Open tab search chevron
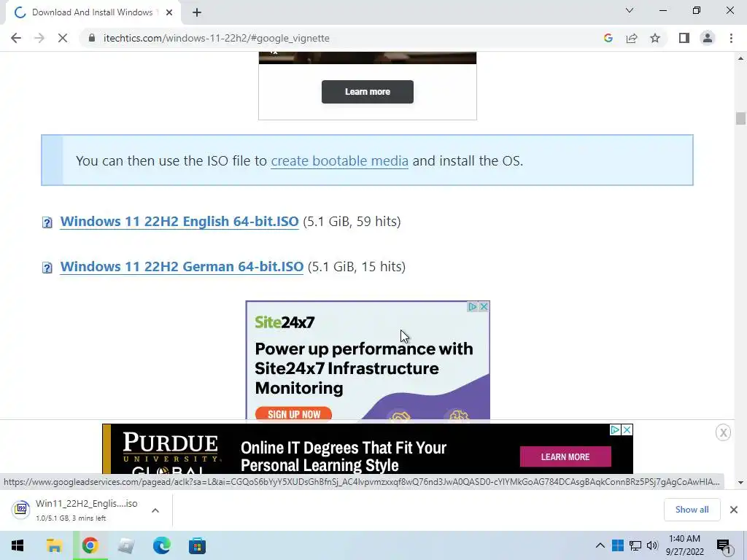 click(x=630, y=10)
